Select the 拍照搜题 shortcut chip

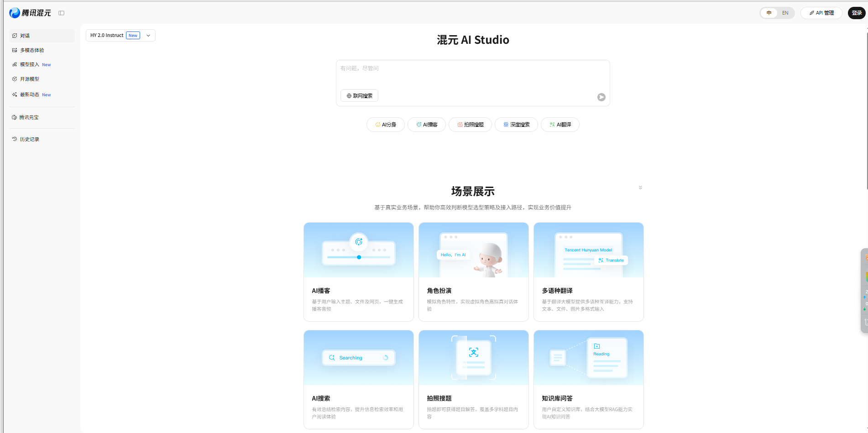pos(471,125)
